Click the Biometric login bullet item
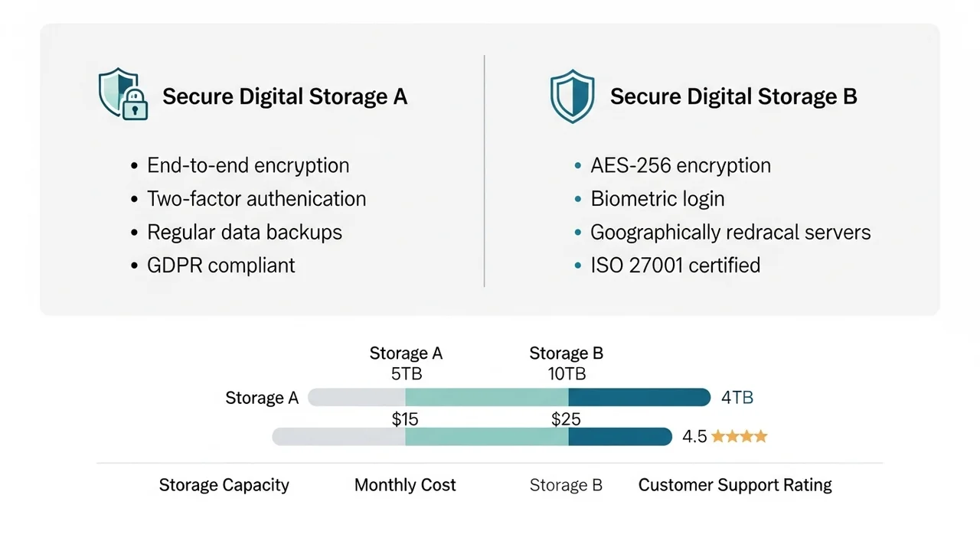This screenshot has height=534, width=980. click(x=657, y=199)
